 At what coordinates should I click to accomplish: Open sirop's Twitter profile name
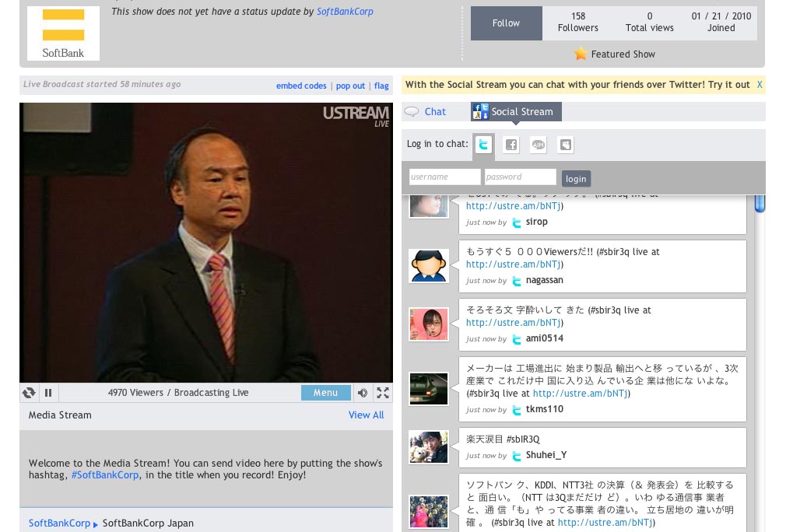click(536, 222)
